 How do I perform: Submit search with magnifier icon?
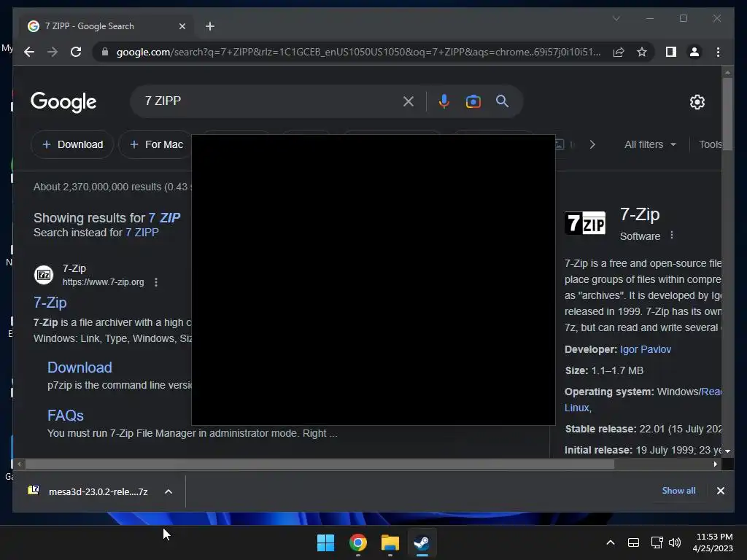point(502,101)
